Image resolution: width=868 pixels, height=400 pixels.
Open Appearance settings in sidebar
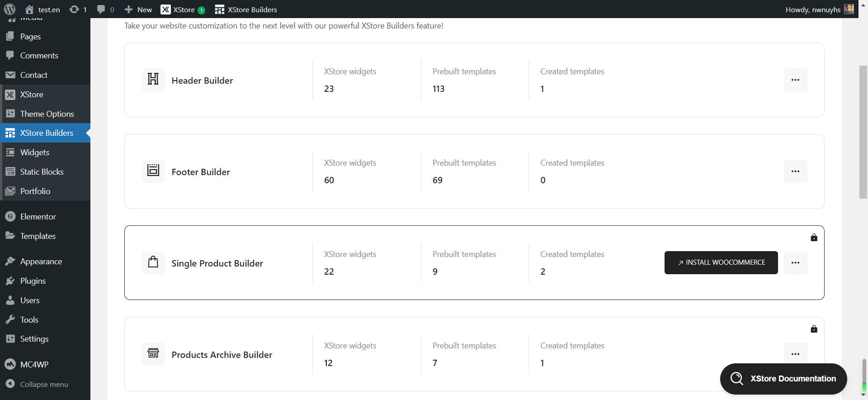[45, 262]
